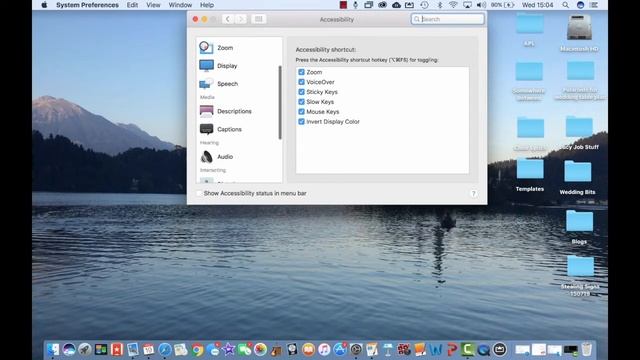The height and width of the screenshot is (360, 640).
Task: Select Display in the Accessibility sidebar
Action: [239, 66]
